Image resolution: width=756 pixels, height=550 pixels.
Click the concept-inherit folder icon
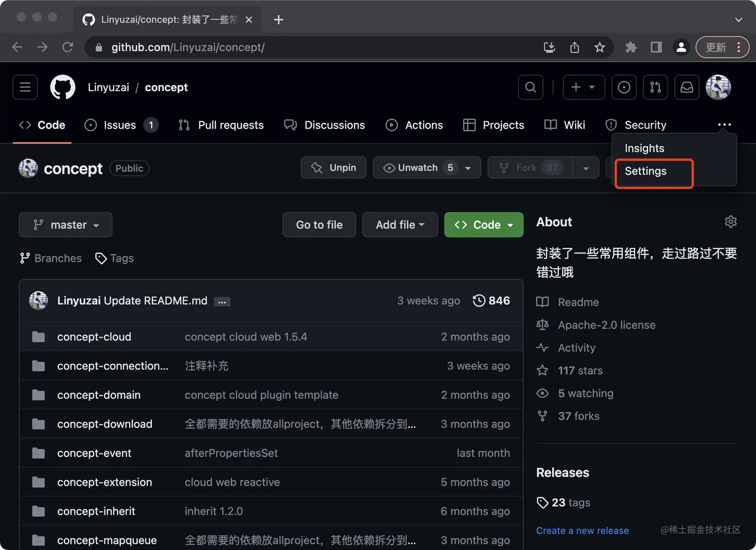coord(38,511)
